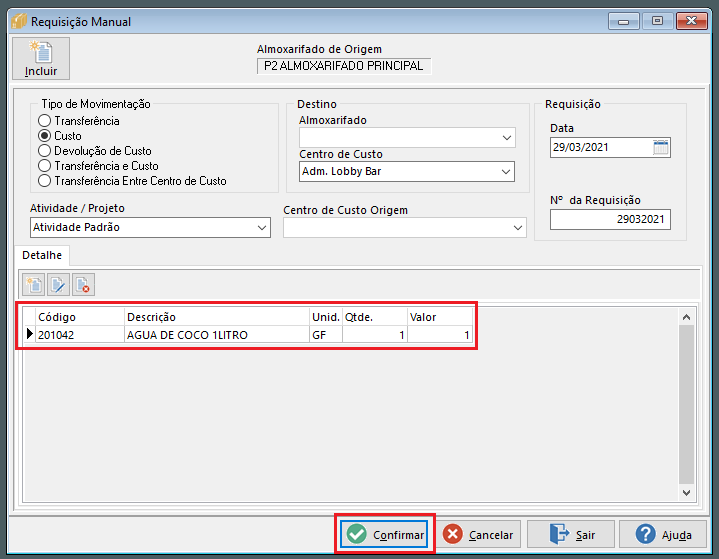Click the Cancelar button
Image resolution: width=719 pixels, height=559 pixels.
click(x=478, y=534)
